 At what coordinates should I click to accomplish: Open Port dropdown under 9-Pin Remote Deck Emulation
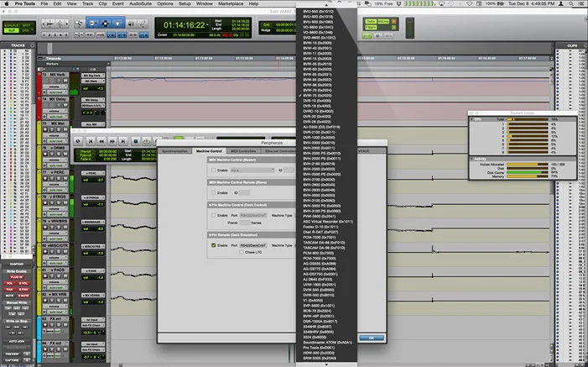[253, 245]
